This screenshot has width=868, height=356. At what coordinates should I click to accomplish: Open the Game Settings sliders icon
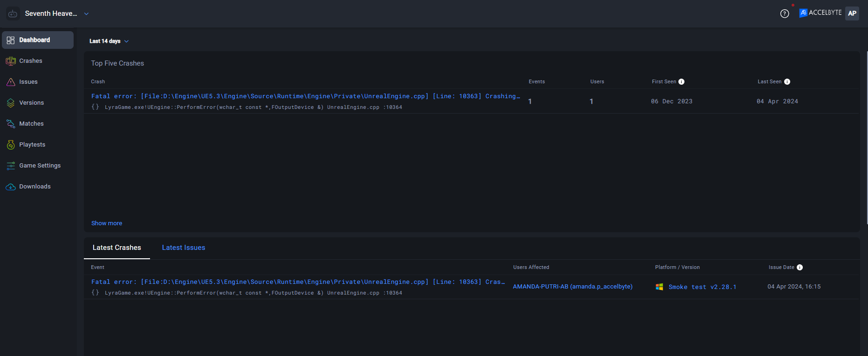click(x=11, y=166)
